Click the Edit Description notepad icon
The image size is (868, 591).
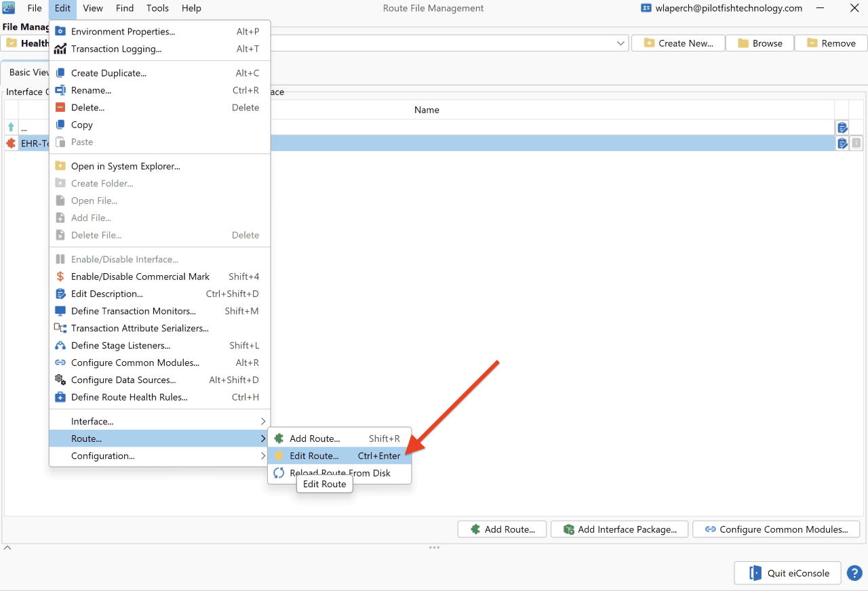(60, 294)
